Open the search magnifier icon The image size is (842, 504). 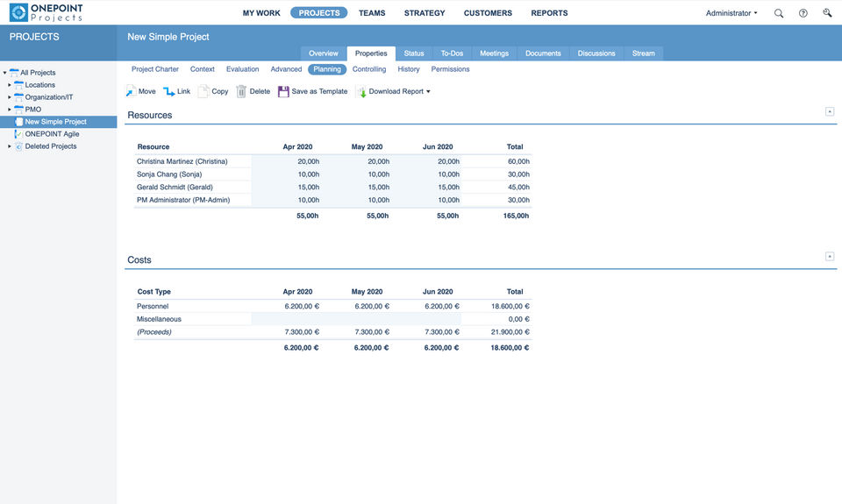[779, 13]
